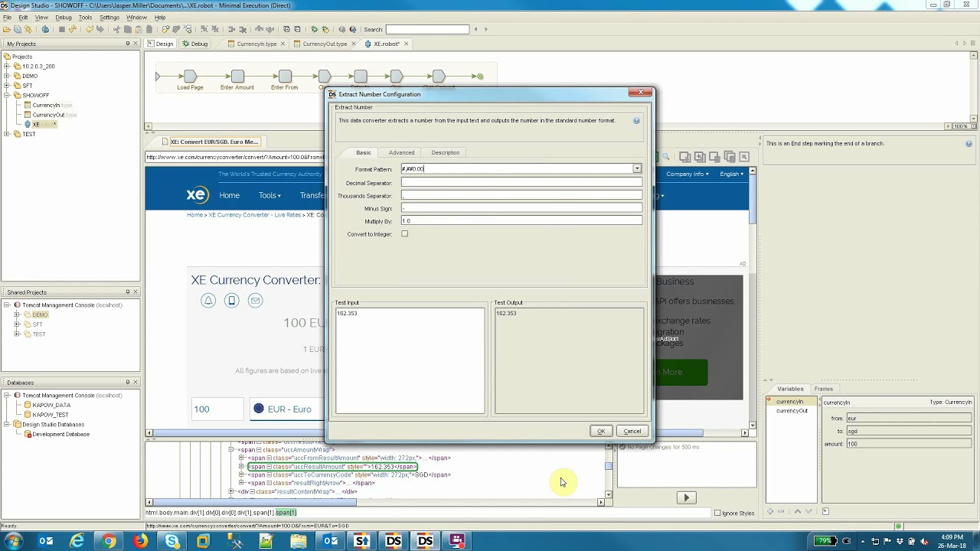Collapse the Design Studio Databases node
Image resolution: width=980 pixels, height=551 pixels.
coord(7,424)
